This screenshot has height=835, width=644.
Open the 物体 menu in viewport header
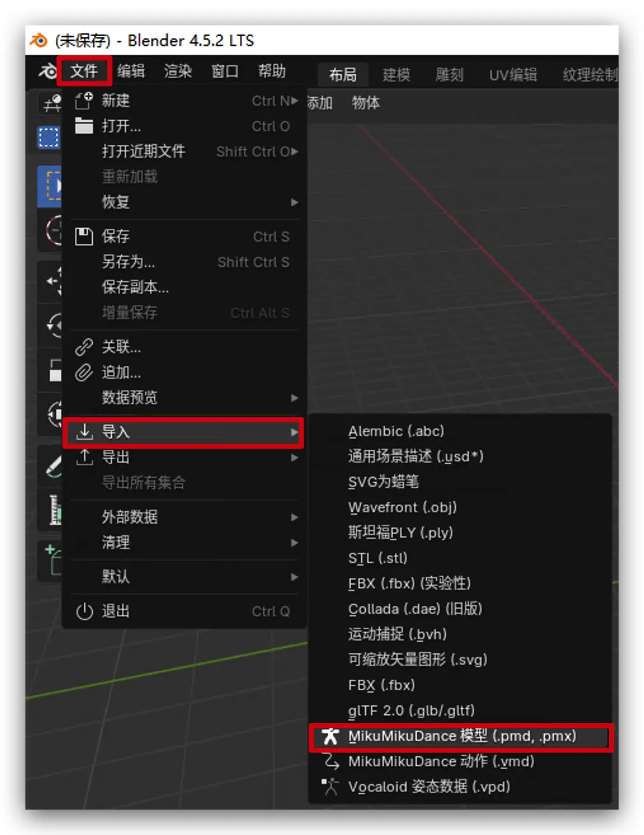[366, 103]
